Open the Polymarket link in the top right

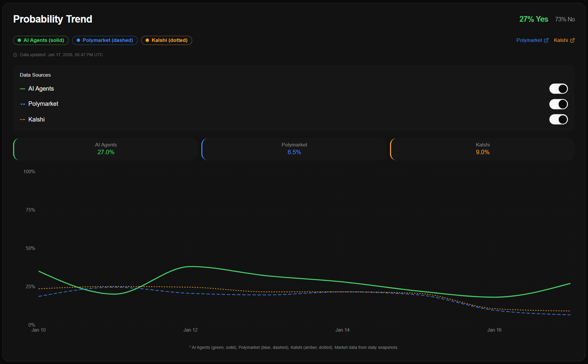tap(529, 40)
